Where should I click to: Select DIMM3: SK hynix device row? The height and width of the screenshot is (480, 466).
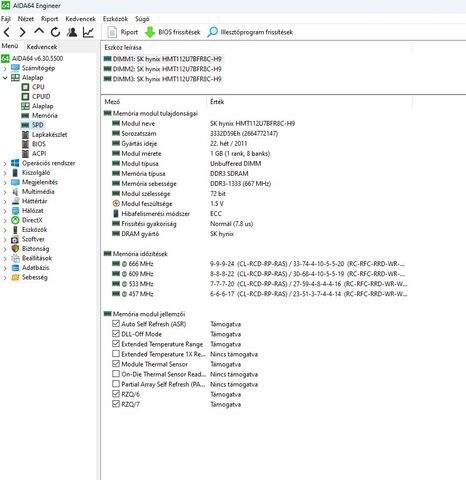(163, 79)
